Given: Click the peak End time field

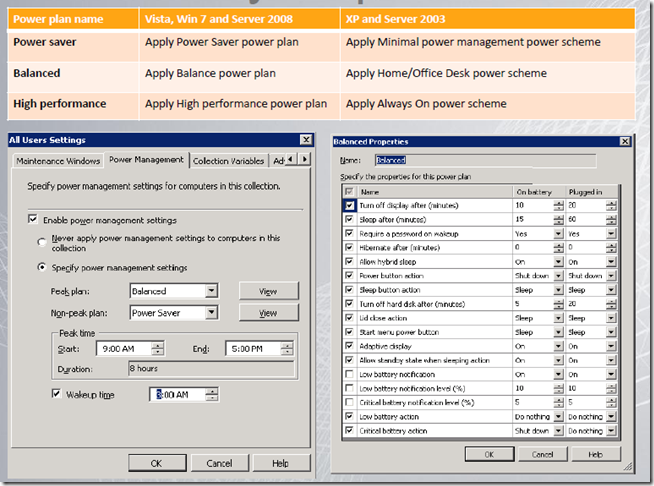Looking at the screenshot, I should [x=253, y=349].
